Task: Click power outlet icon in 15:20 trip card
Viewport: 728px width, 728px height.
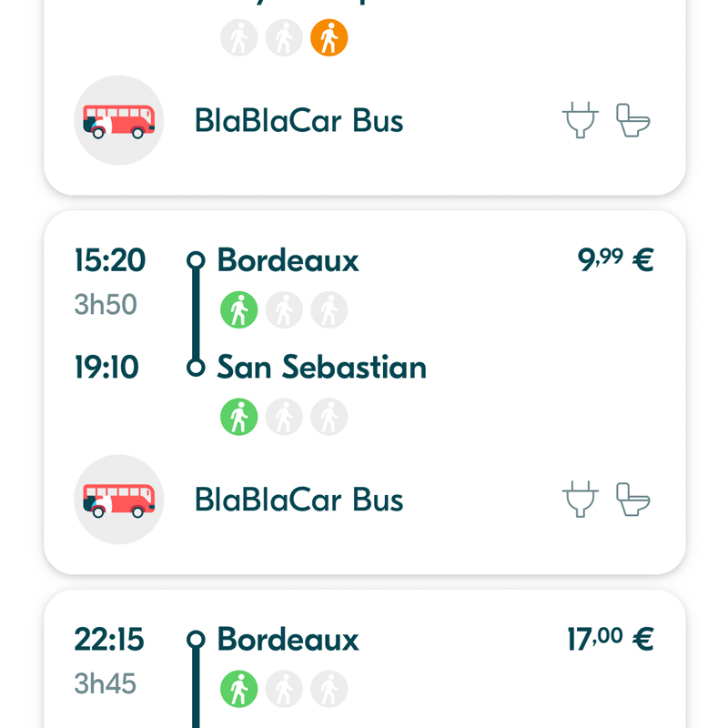Action: coord(579,499)
